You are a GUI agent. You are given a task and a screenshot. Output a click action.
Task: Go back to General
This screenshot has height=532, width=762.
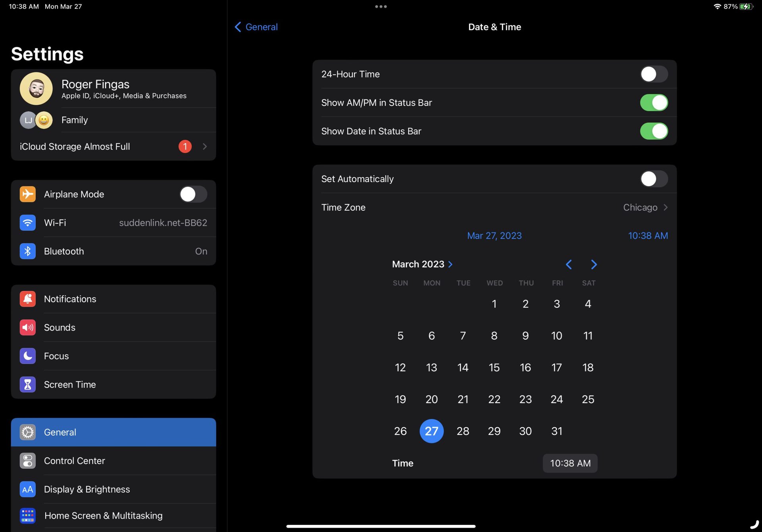click(256, 27)
